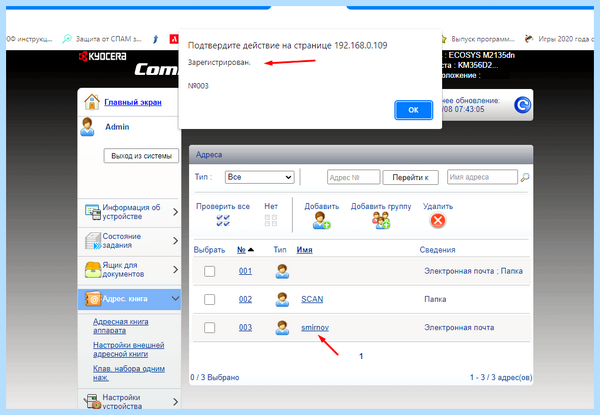Expand arrow next to Ящик для документов
Image resolution: width=600 pixels, height=415 pixels.
(175, 270)
